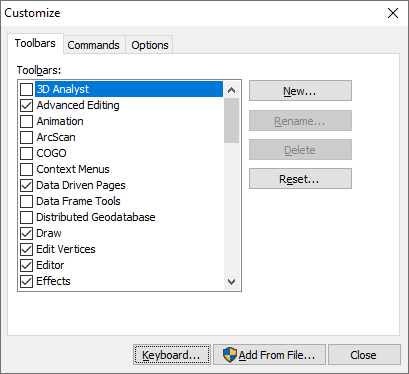This screenshot has width=409, height=374.
Task: Select the Effects list entry
Action: click(53, 281)
